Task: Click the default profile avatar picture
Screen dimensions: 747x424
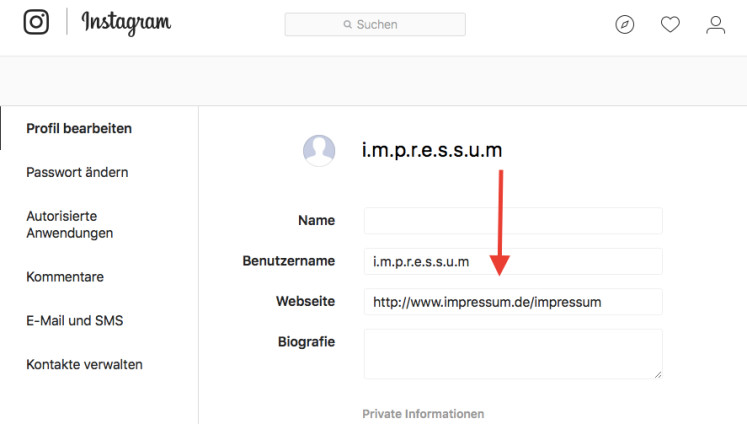Action: (x=319, y=151)
